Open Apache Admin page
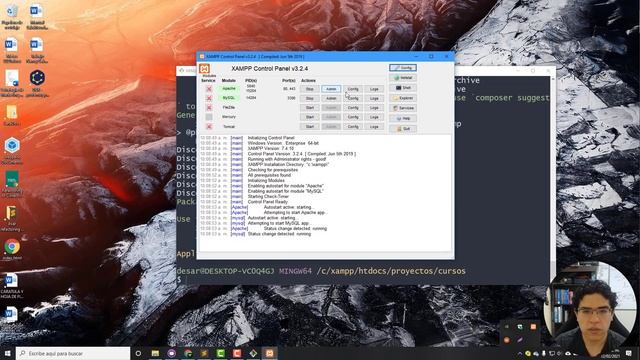 331,89
